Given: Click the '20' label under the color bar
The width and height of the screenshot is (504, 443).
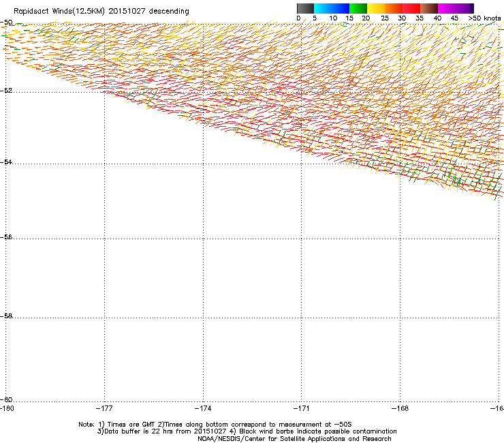Looking at the screenshot, I should [366, 18].
